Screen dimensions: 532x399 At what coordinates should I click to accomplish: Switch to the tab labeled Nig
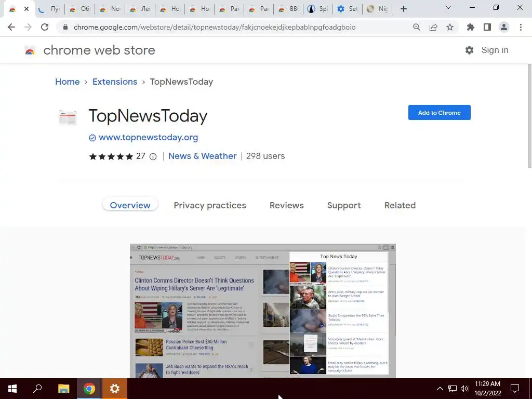tap(377, 9)
